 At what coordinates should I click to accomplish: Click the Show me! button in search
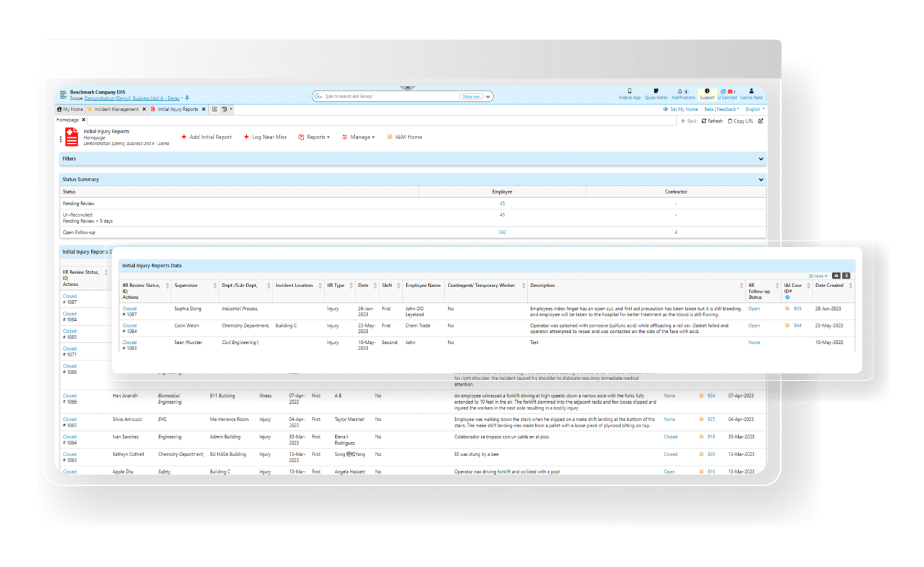point(471,97)
